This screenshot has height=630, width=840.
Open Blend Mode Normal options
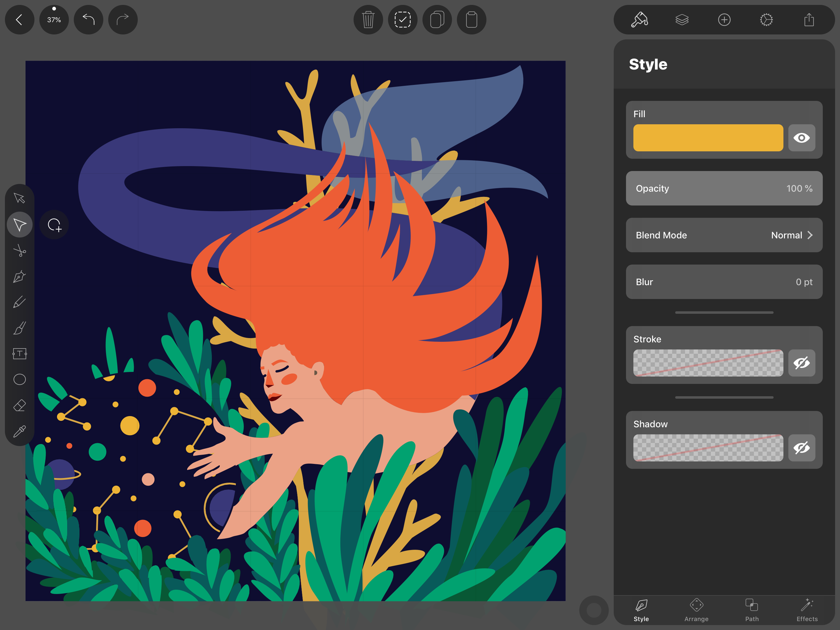pyautogui.click(x=724, y=235)
